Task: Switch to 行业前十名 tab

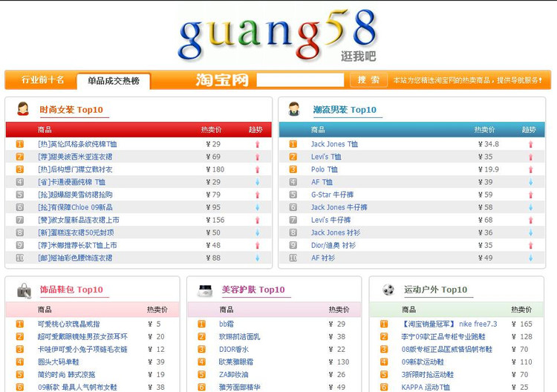Action: point(42,80)
